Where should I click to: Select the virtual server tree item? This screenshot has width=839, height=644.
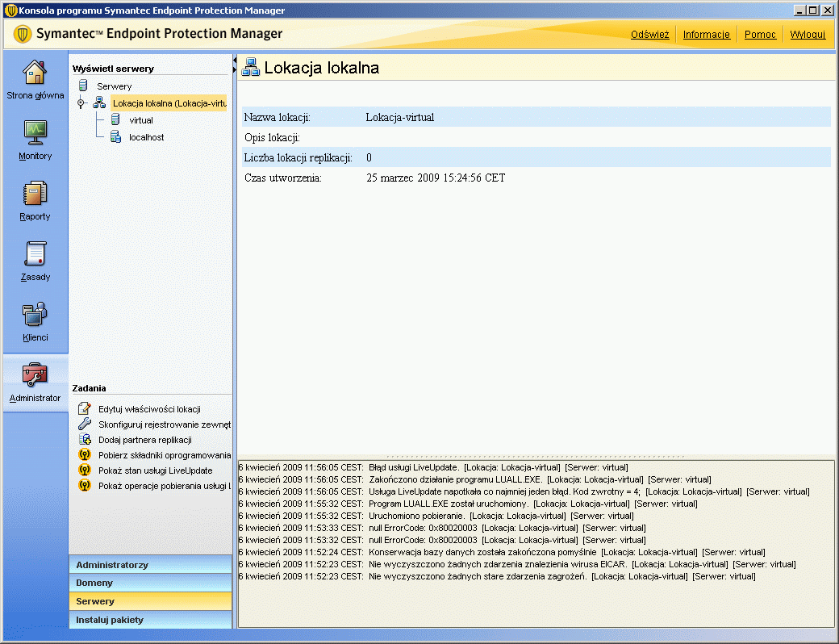(140, 120)
